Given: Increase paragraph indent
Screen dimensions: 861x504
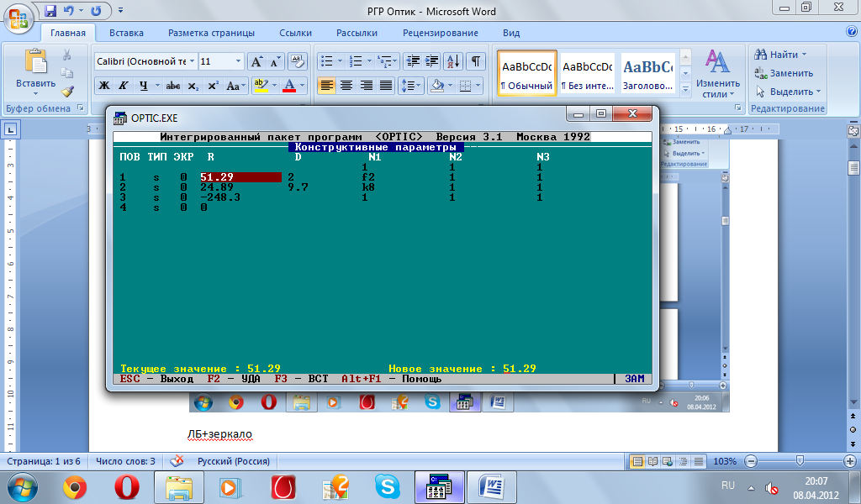Looking at the screenshot, I should point(431,61).
